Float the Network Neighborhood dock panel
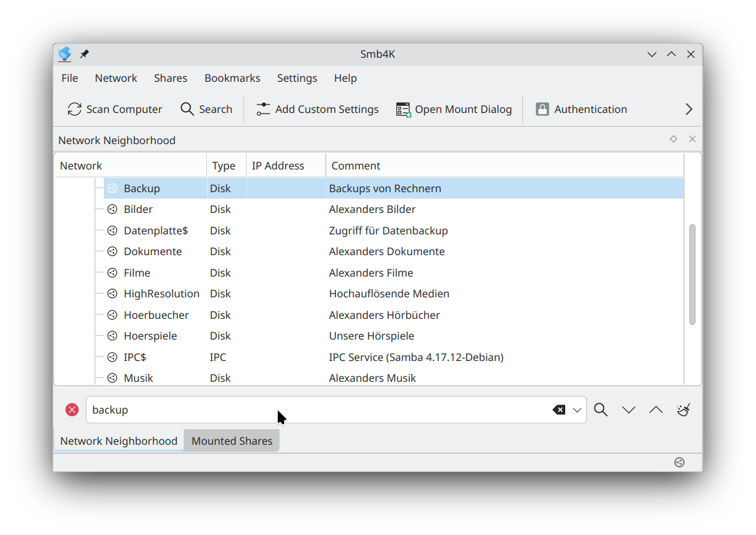756x535 pixels. click(x=674, y=139)
